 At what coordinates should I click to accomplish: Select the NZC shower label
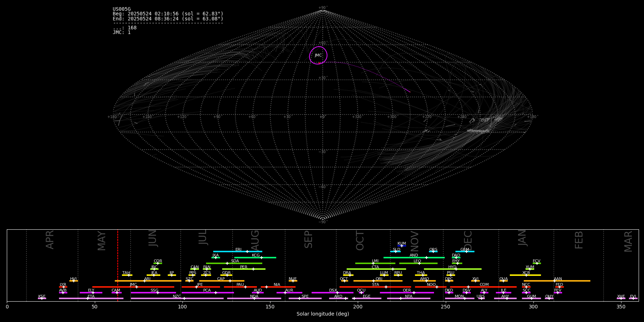[177, 297]
